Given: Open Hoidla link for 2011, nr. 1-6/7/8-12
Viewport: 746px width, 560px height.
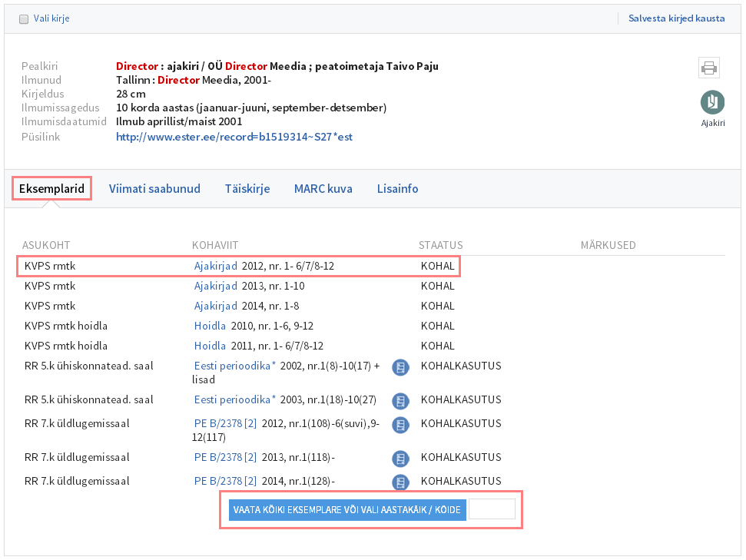Looking at the screenshot, I should [210, 346].
